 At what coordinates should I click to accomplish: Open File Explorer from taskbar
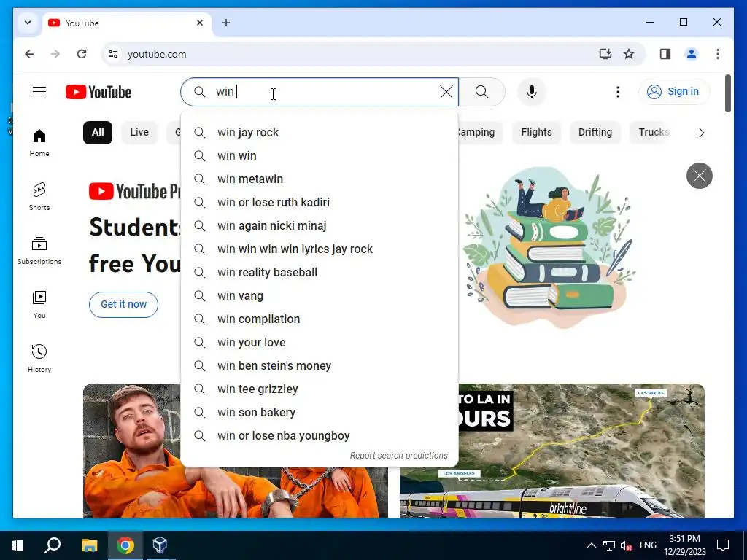89,545
